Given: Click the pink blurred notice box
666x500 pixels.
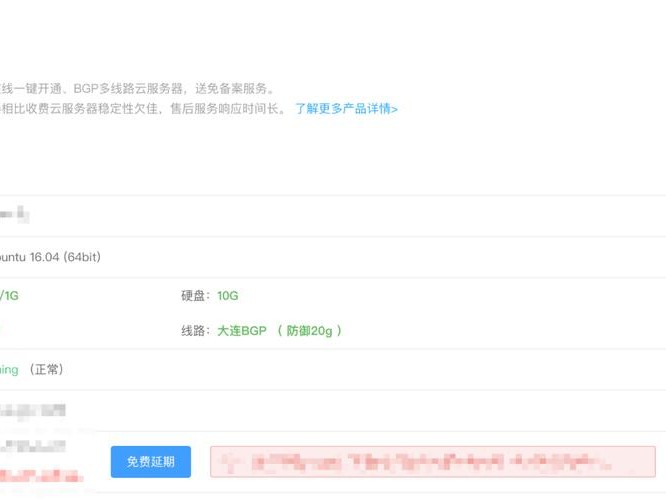Looking at the screenshot, I should (x=433, y=462).
